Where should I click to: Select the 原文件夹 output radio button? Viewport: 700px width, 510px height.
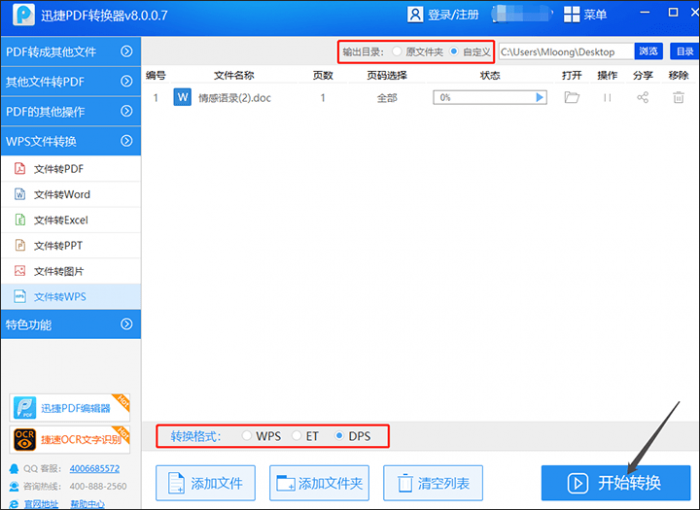(x=396, y=51)
